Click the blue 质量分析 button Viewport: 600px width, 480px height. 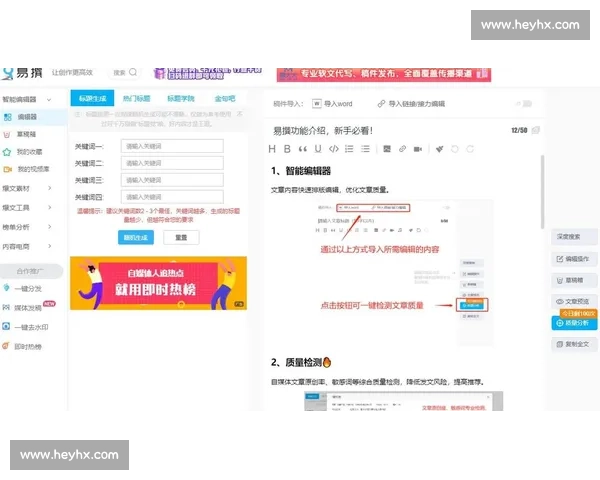pyautogui.click(x=574, y=323)
